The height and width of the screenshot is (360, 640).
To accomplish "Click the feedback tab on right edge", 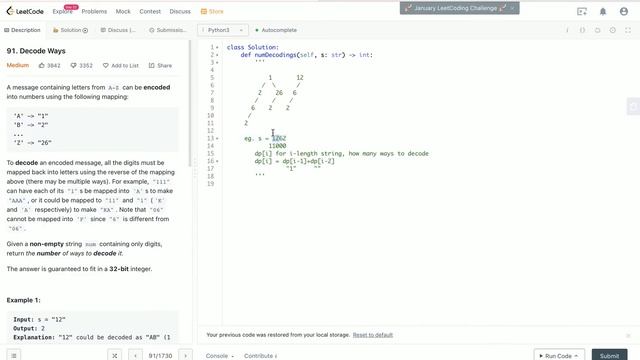I will [633, 107].
